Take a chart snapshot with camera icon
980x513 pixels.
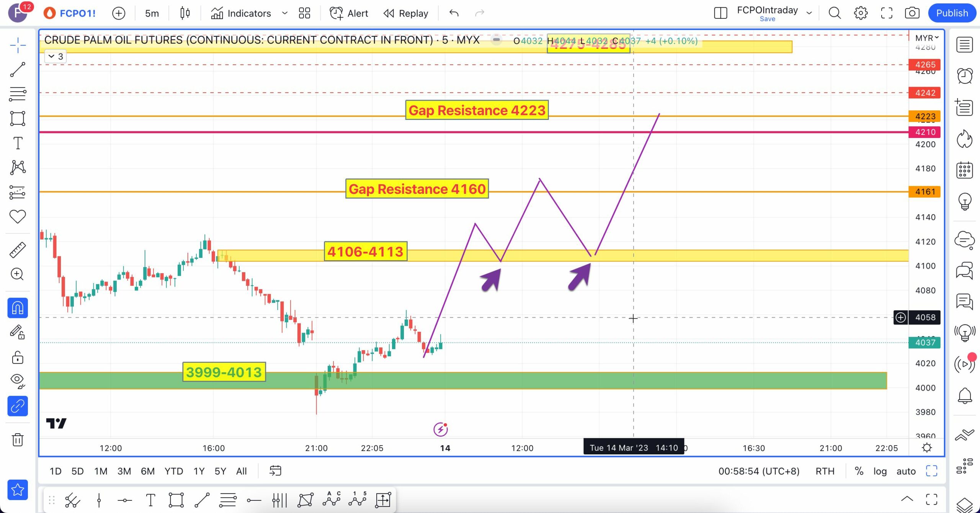[912, 13]
